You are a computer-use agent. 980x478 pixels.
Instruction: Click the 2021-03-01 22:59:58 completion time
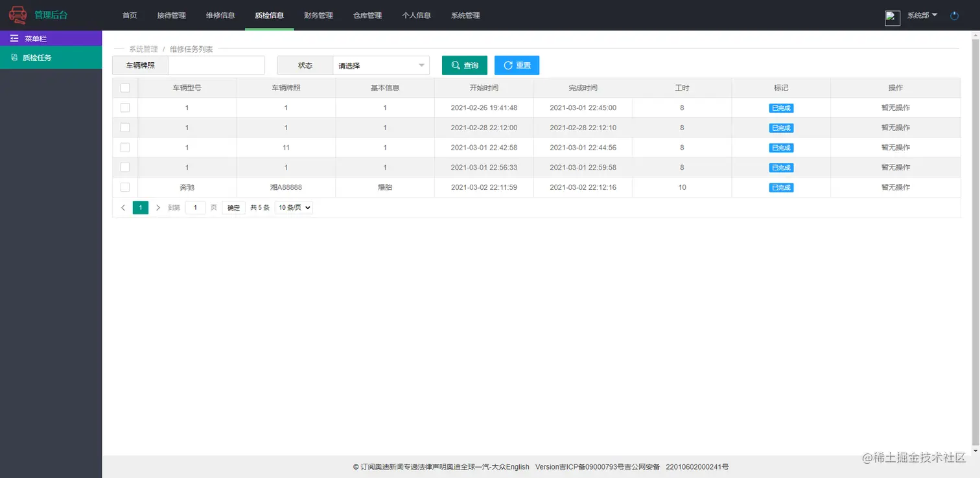[583, 167]
